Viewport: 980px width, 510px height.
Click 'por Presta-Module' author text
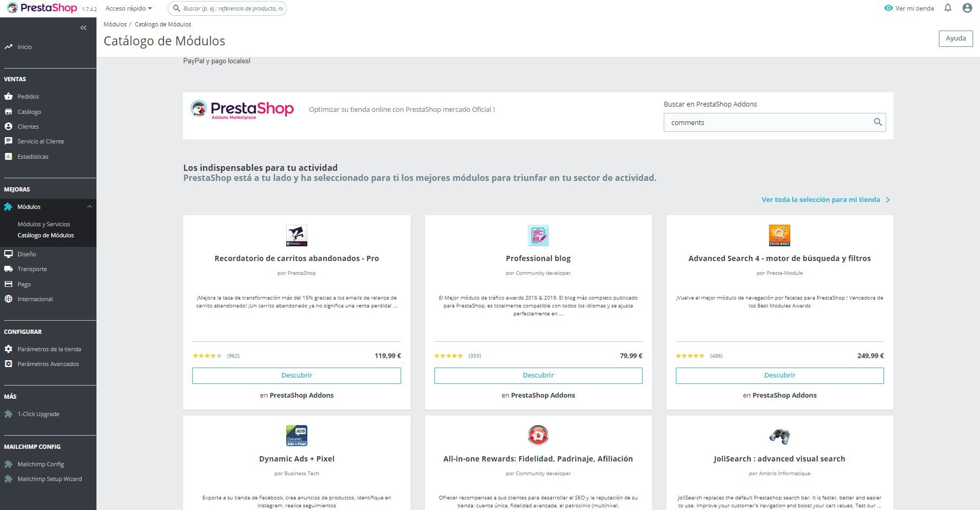coord(780,273)
